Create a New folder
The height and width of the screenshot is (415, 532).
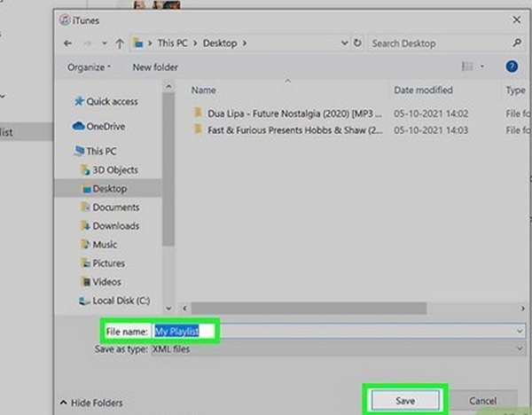click(x=155, y=67)
